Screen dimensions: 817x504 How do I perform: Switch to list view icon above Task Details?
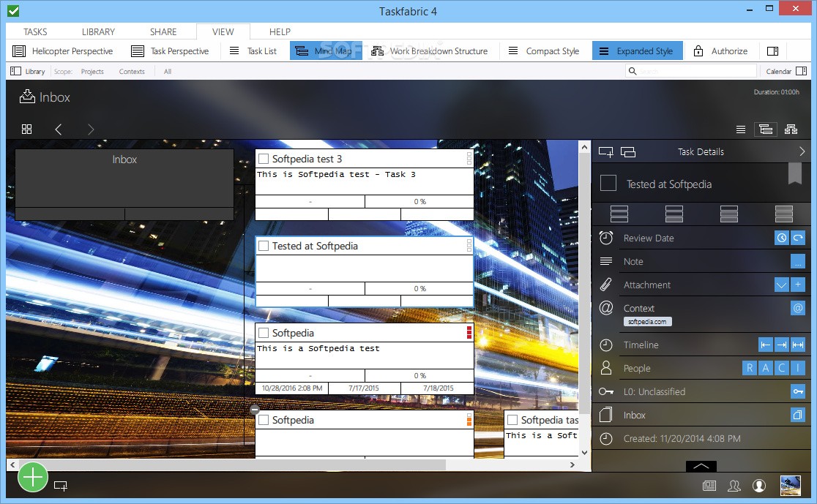740,129
